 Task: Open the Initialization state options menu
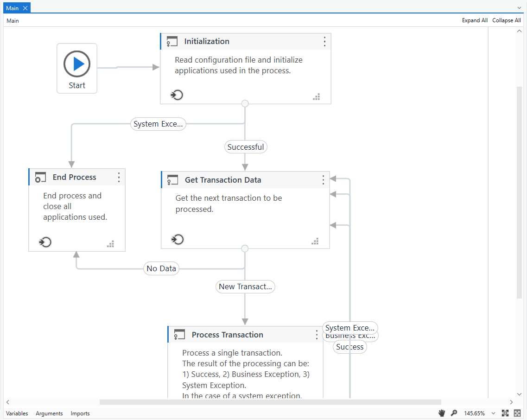[324, 41]
